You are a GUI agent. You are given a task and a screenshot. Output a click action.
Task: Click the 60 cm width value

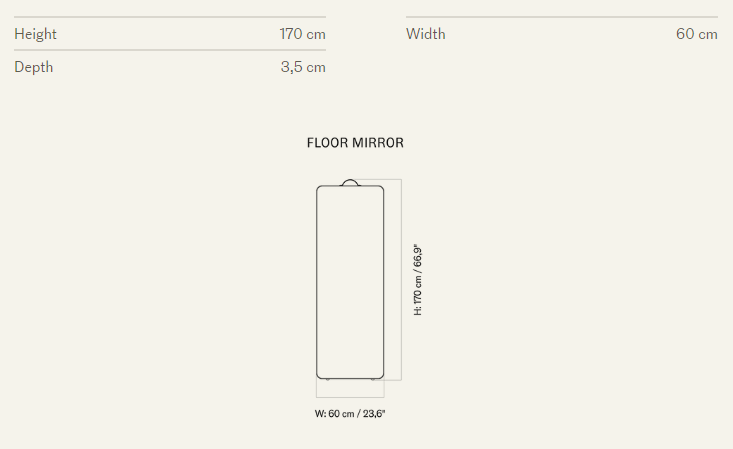click(697, 34)
